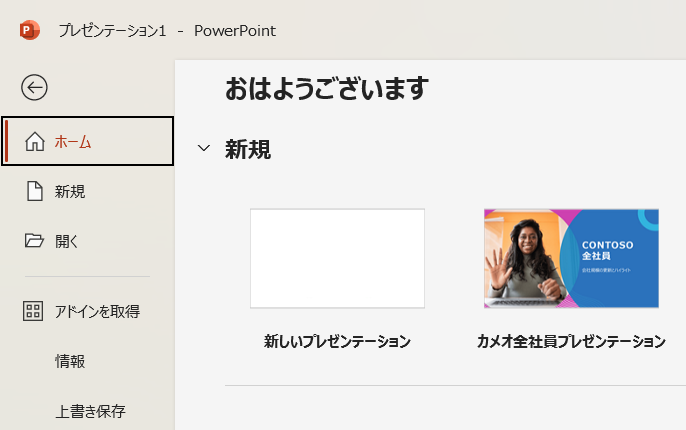Go to the 開く page in the sidebar
Viewport: 686px width, 430px height.
pos(88,241)
